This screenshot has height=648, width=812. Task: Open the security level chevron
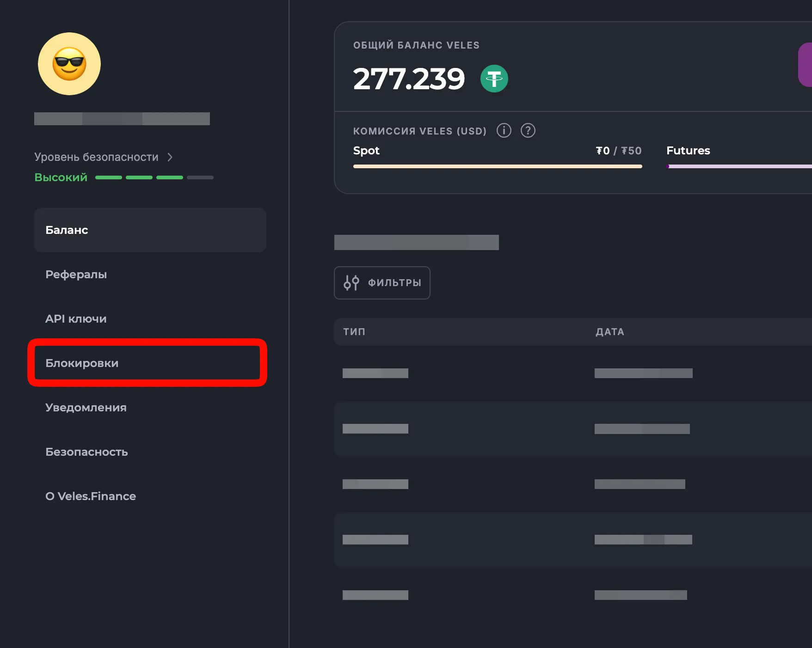click(170, 157)
